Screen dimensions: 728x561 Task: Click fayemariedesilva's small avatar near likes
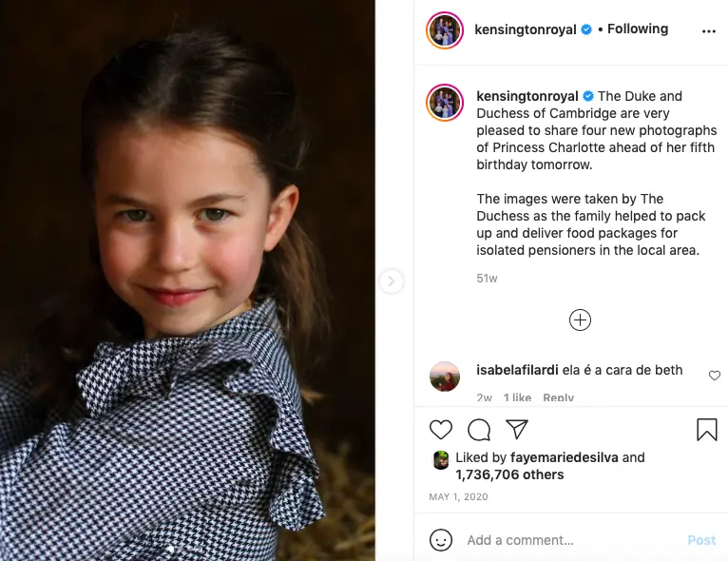[441, 459]
